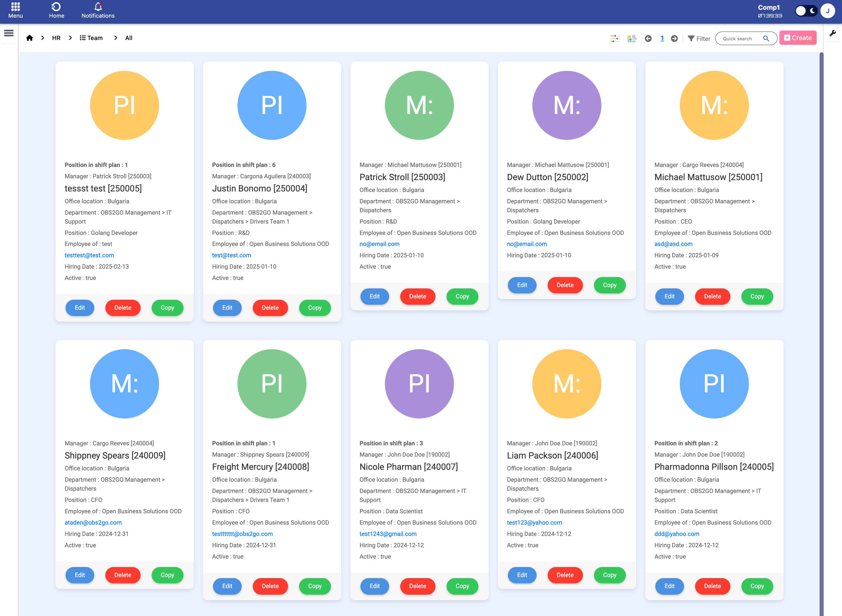Edit Pharmadonna Pillson's card
Image resolution: width=842 pixels, height=616 pixels.
[x=670, y=586]
